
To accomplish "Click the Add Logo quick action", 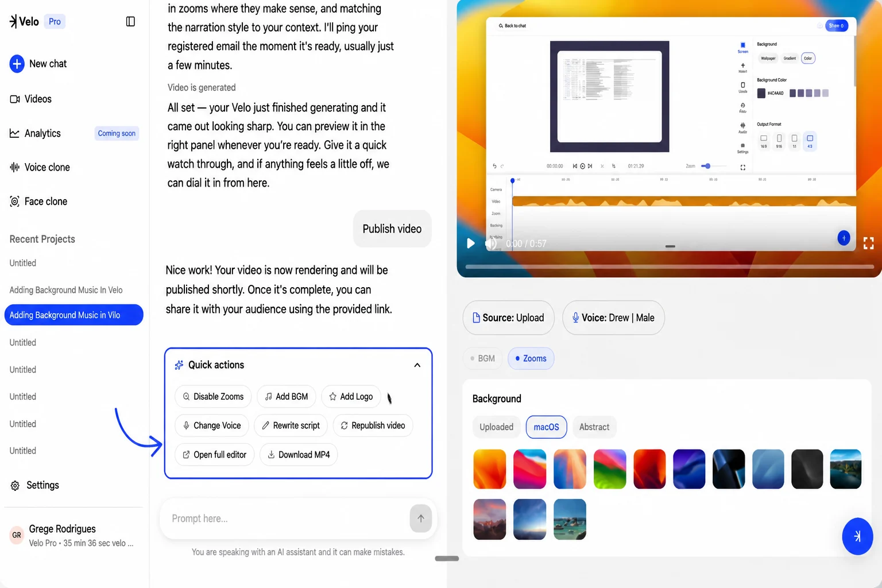I will click(x=351, y=397).
